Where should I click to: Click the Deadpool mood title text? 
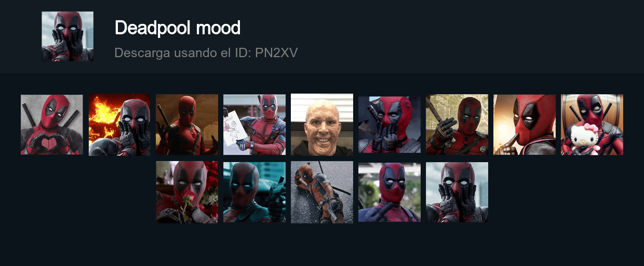(x=178, y=28)
